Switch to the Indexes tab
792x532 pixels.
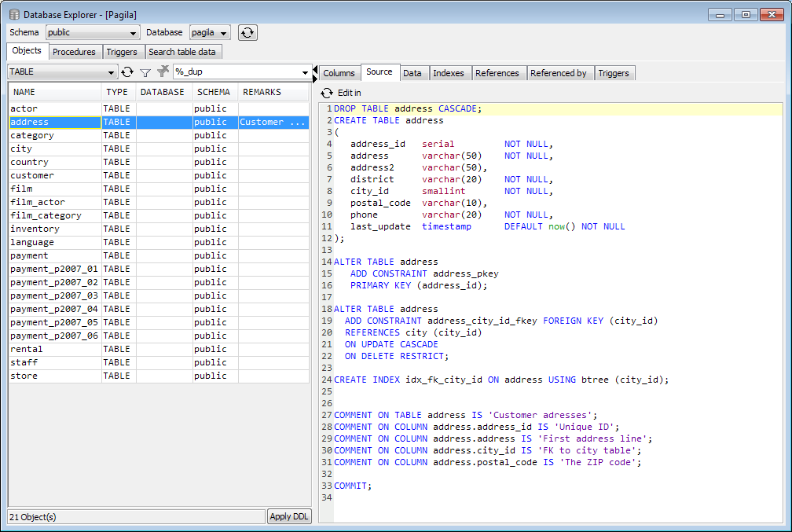449,73
